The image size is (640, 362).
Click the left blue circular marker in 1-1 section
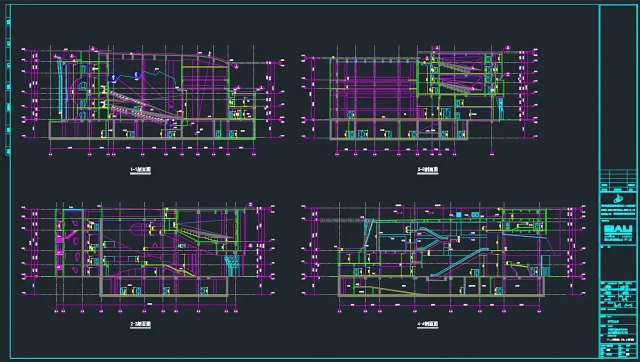pos(114,77)
